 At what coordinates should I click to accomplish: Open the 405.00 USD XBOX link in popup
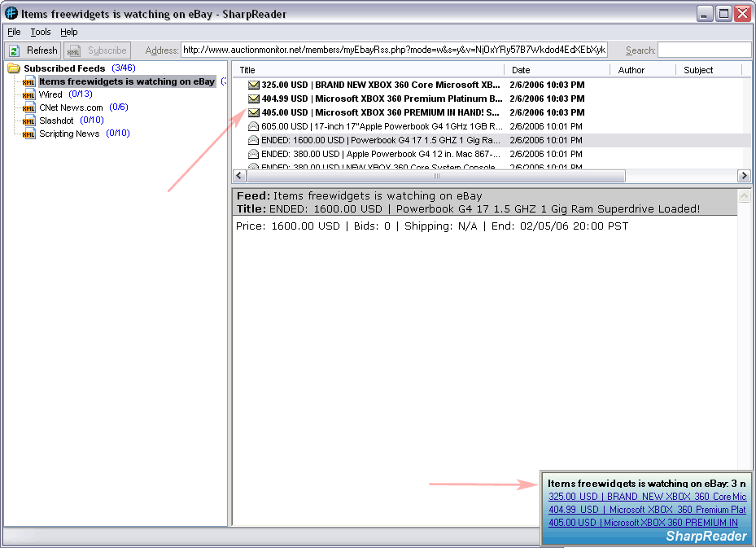point(643,523)
